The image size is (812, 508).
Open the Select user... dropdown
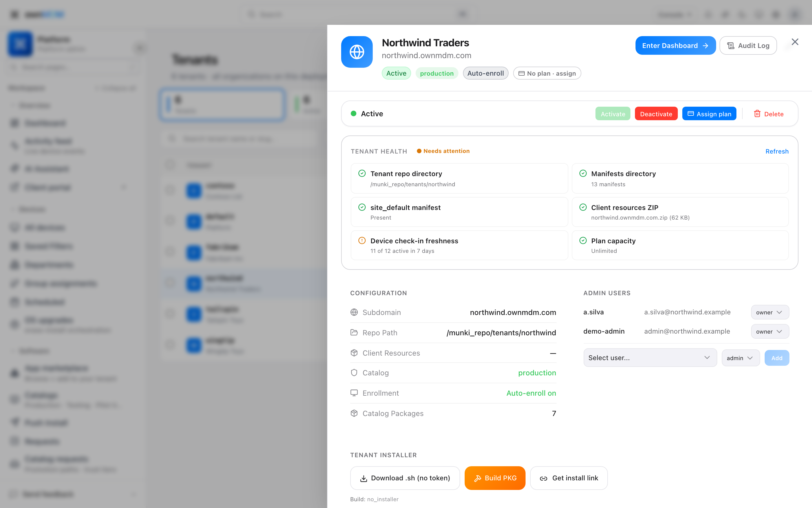(x=650, y=358)
